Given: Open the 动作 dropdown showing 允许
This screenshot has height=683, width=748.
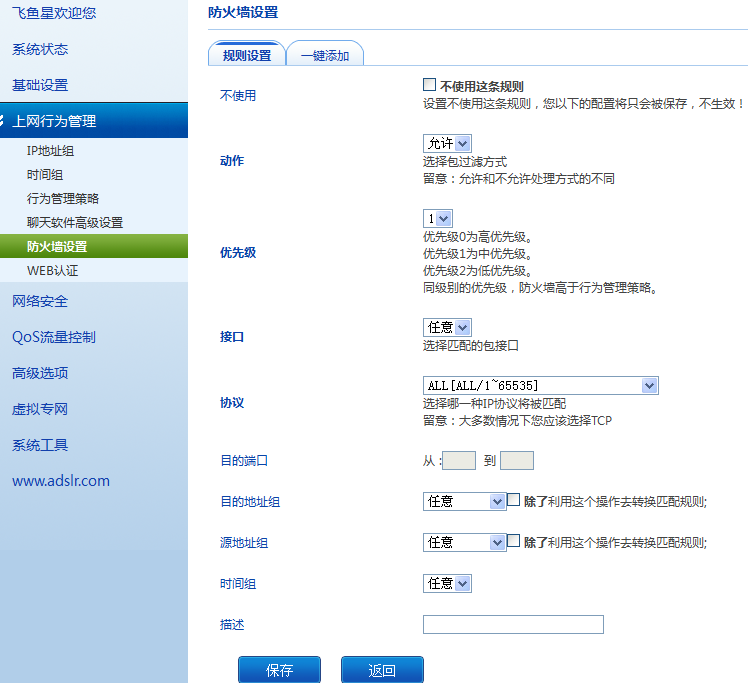Looking at the screenshot, I should click(x=447, y=143).
